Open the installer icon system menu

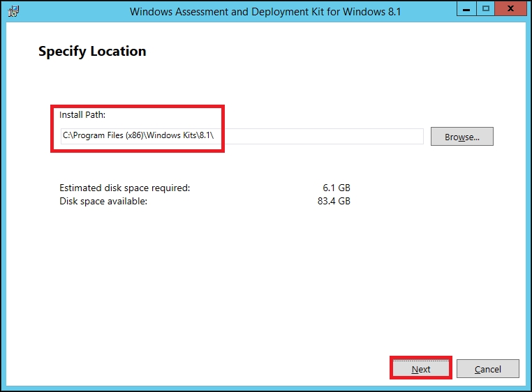pyautogui.click(x=13, y=11)
